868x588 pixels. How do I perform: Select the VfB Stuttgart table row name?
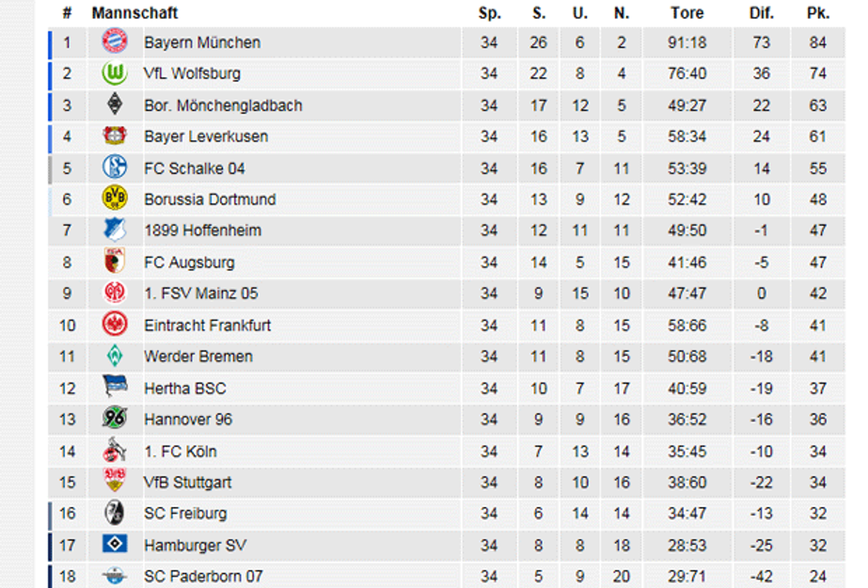click(187, 483)
